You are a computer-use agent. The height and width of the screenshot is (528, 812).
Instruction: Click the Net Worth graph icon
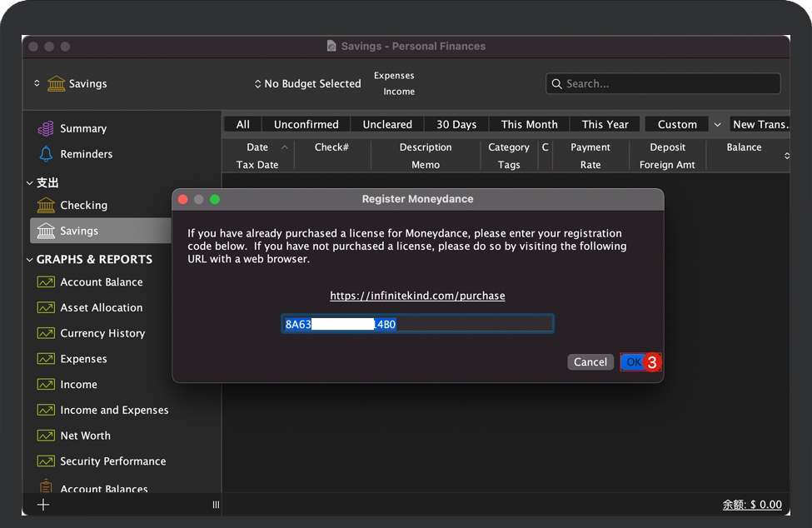pos(46,436)
